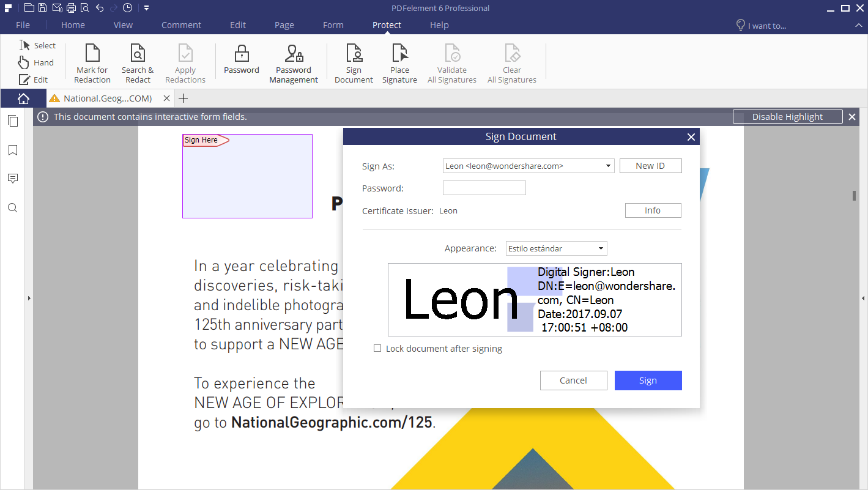The image size is (868, 490).
Task: Open the Form ribbon tab
Action: 333,25
